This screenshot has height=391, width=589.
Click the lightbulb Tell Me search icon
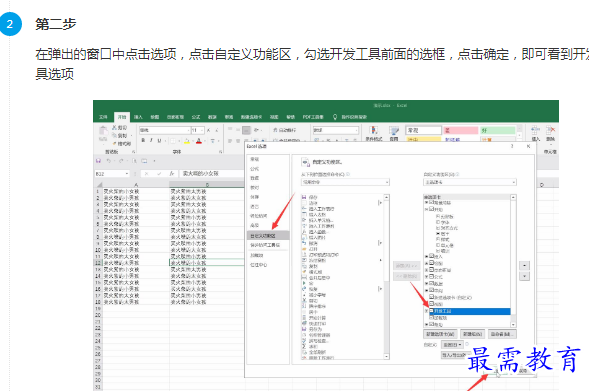coord(335,117)
